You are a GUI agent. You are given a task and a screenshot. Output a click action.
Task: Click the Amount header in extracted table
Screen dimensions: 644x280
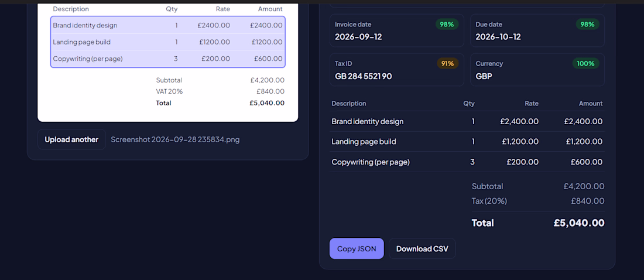(x=591, y=103)
